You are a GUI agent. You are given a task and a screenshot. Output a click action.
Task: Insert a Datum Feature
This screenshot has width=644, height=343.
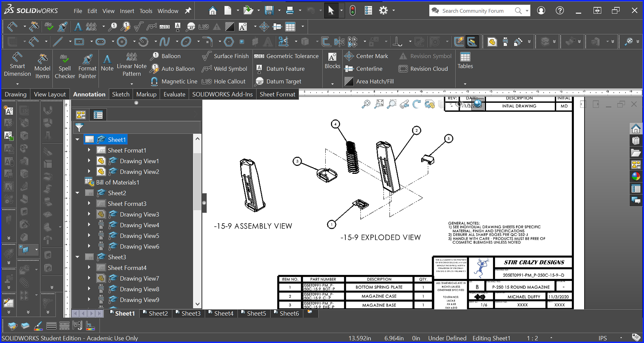[x=280, y=69]
